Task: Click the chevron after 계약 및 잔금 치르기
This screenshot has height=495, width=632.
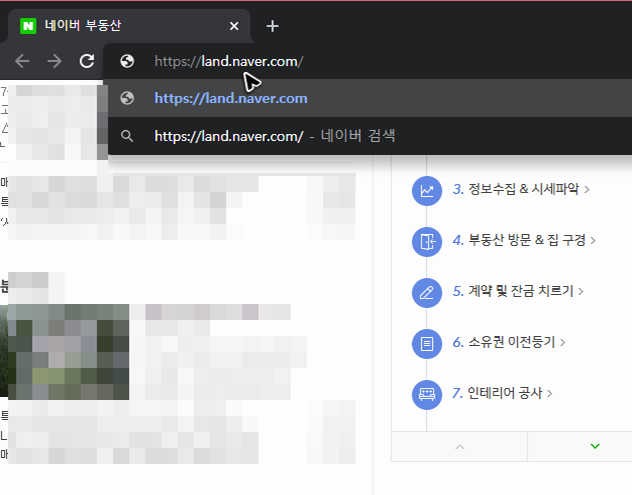Action: point(581,291)
